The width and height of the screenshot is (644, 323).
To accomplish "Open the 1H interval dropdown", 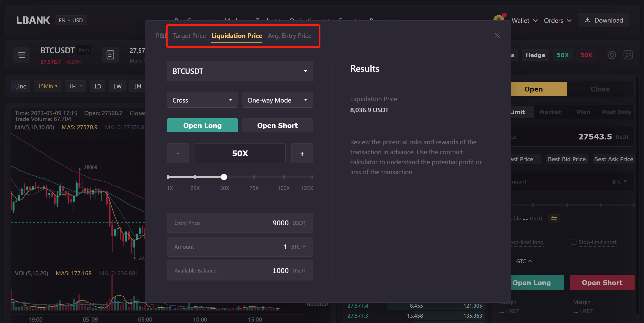I will tap(75, 86).
